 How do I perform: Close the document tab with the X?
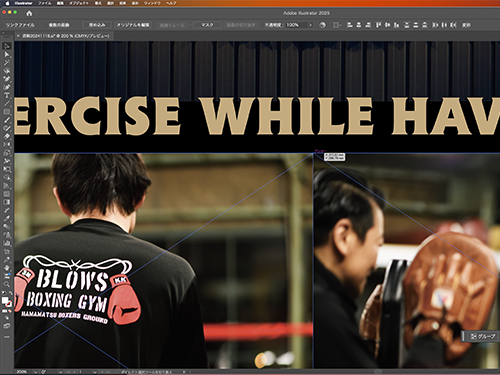pyautogui.click(x=18, y=36)
